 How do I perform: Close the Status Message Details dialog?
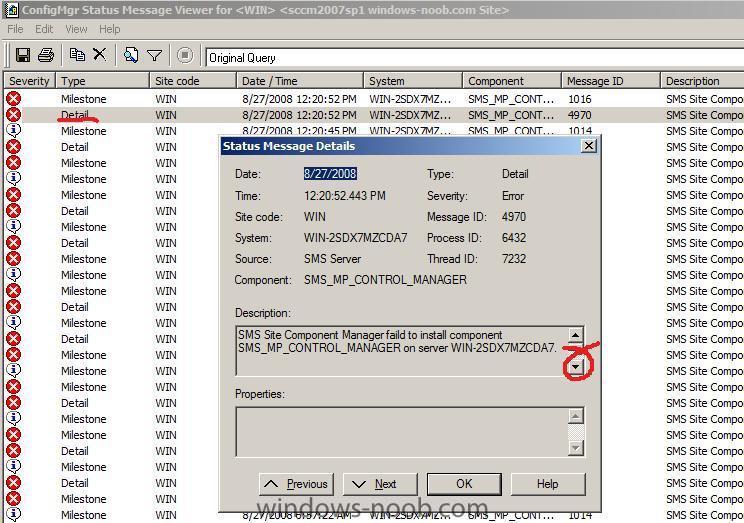[588, 146]
